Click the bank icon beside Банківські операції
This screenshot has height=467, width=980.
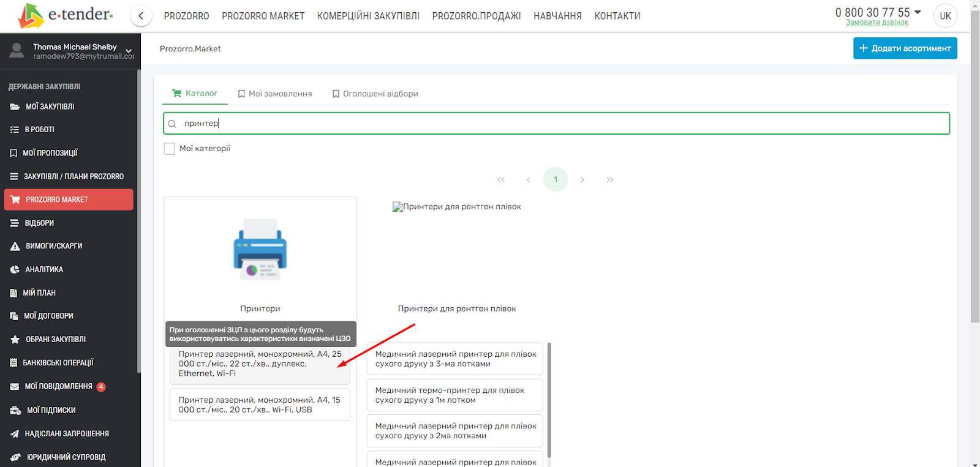(13, 363)
